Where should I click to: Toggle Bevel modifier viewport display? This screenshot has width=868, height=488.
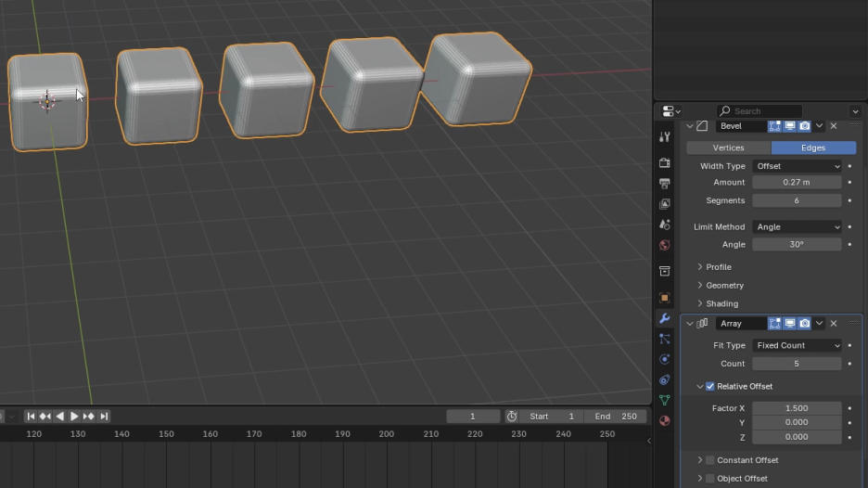(790, 126)
